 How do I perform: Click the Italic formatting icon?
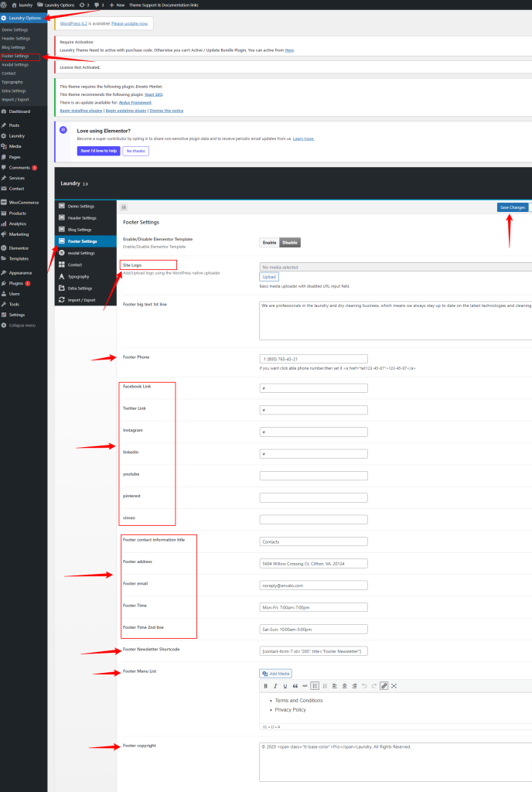point(275,685)
